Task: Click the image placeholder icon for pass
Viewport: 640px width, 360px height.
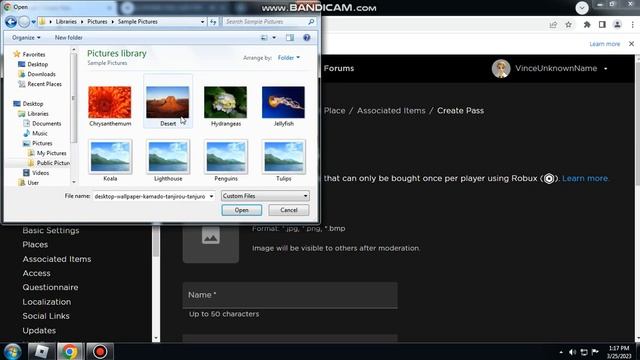Action: (x=211, y=236)
